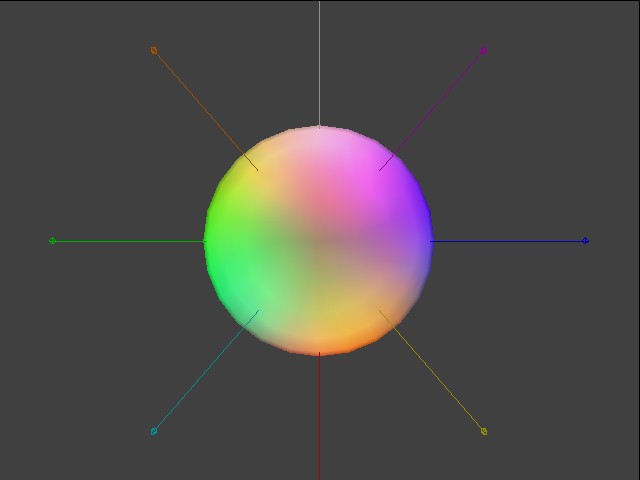Click the orange light handle marker
Viewport: 640px width, 480px height.
[x=154, y=50]
